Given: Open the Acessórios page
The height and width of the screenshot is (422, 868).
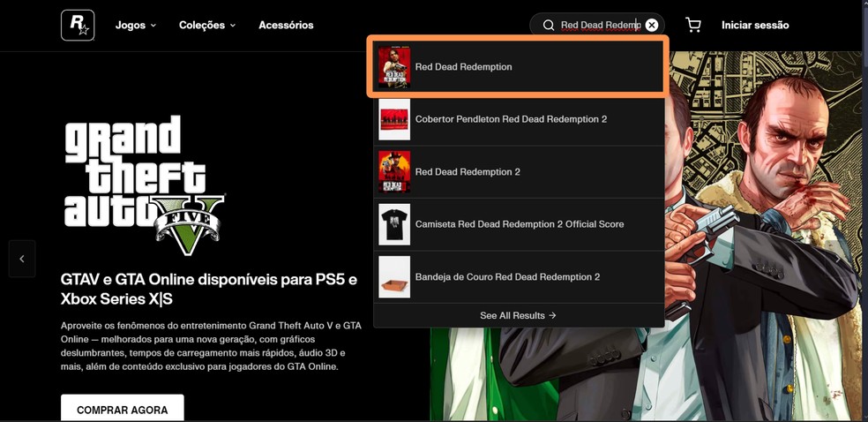Looking at the screenshot, I should pos(286,26).
